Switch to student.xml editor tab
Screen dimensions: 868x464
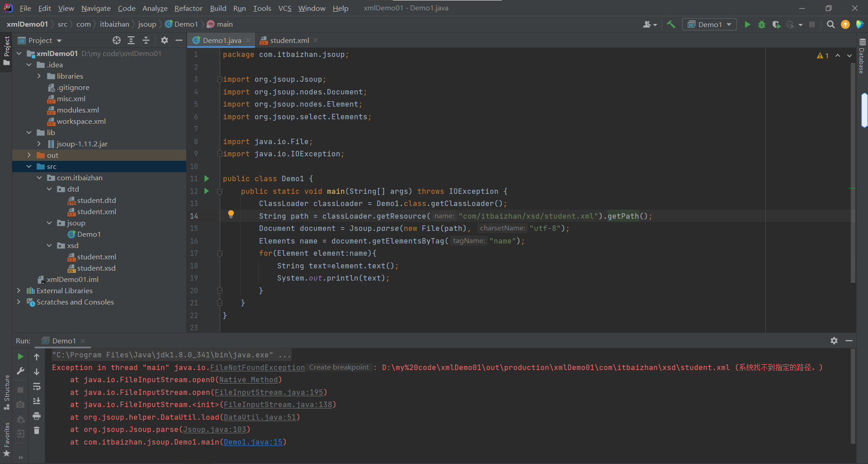pos(289,40)
